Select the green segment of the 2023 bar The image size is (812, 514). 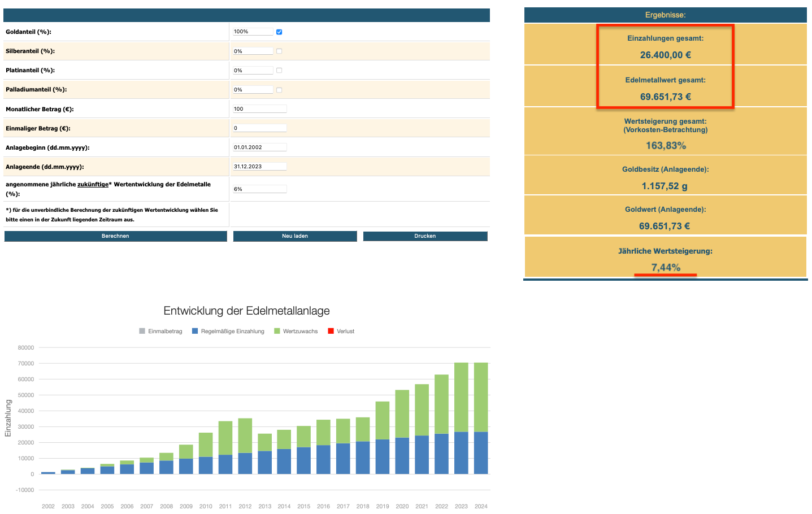[461, 397]
